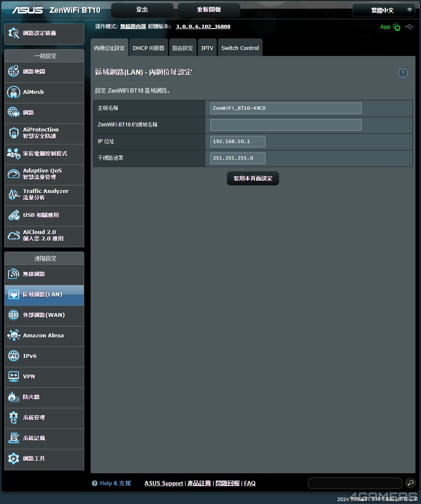Click the footer FAQ search box

pos(355,483)
